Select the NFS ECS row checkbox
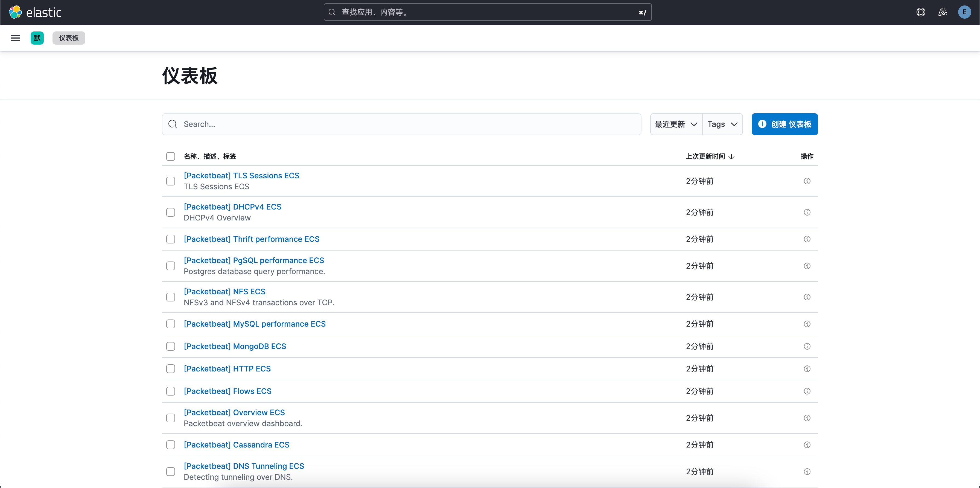This screenshot has height=488, width=980. 170,297
